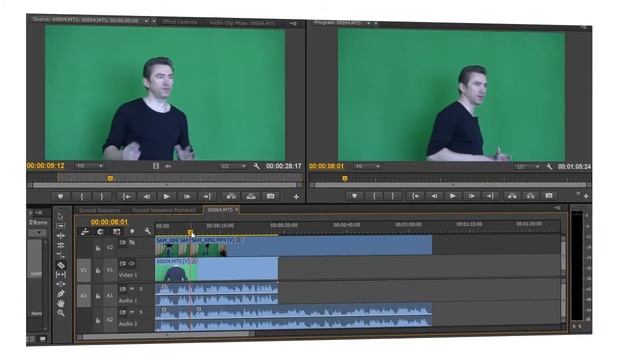Open Source monitor settings wrench
This screenshot has width=640, height=360.
click(256, 166)
